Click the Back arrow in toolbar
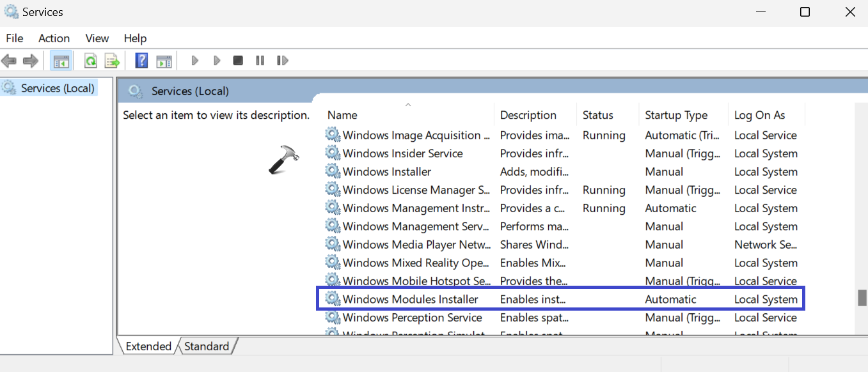This screenshot has width=868, height=372. 9,61
